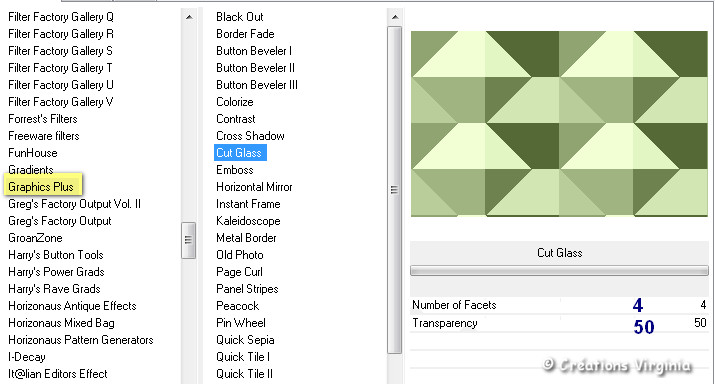Select Horizonaus Pattern Generators

click(81, 340)
